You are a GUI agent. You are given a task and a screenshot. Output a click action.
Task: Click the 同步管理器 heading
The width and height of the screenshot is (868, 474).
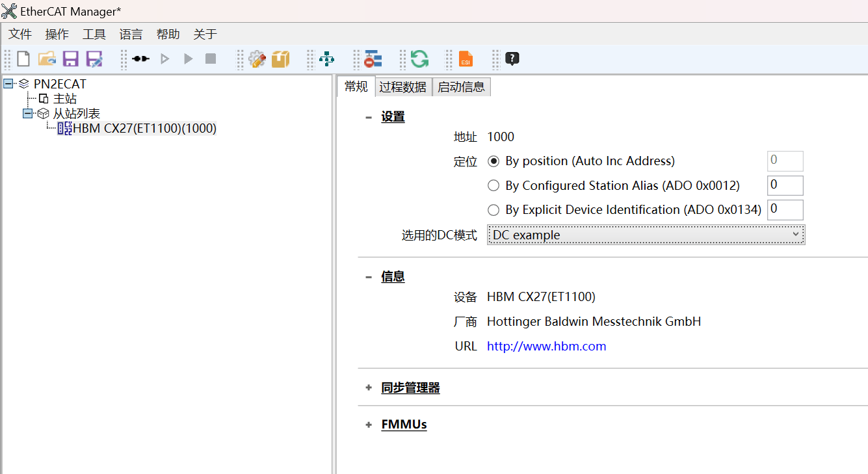411,388
